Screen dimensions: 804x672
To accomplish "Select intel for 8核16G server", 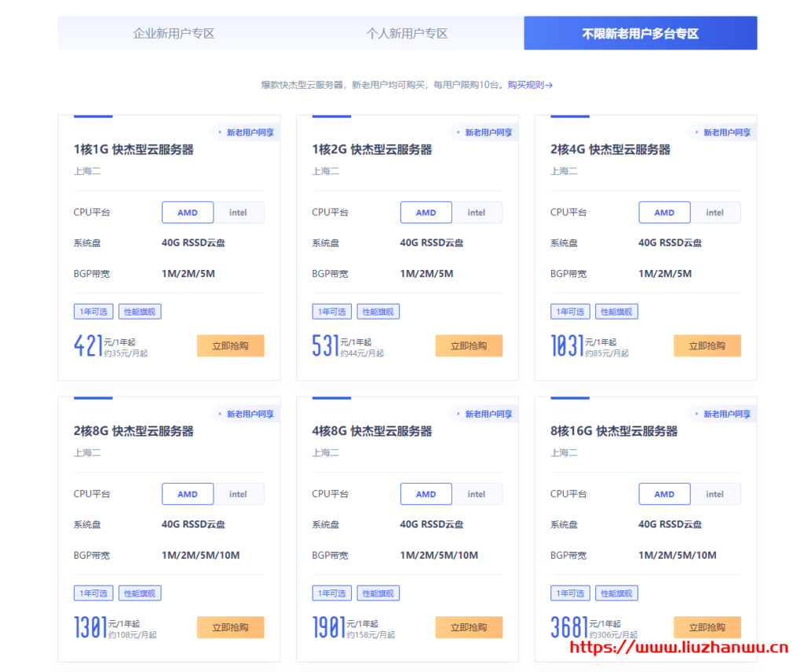I will coord(714,494).
